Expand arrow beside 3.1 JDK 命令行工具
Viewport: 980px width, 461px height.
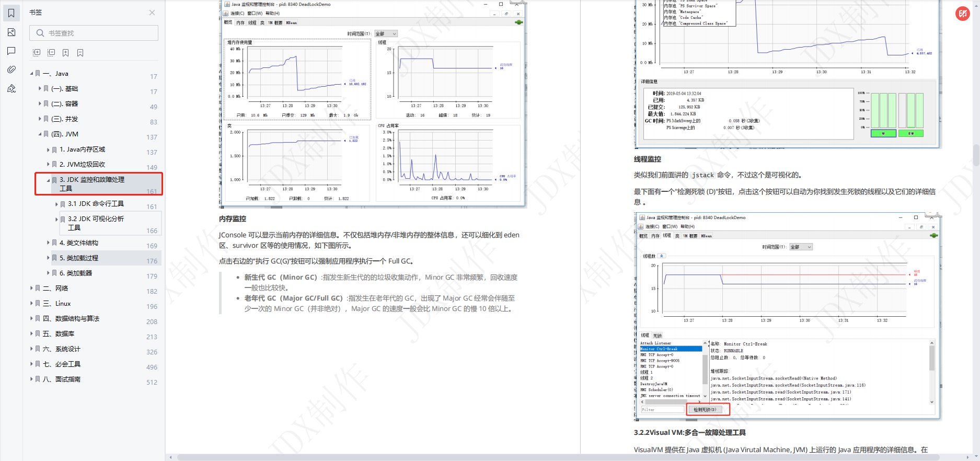[x=56, y=204]
